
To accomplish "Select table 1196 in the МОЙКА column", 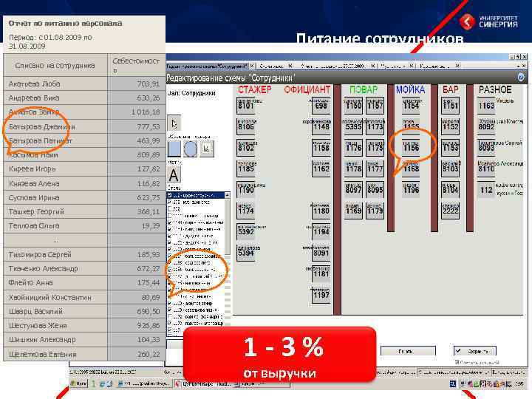I will [x=412, y=190].
